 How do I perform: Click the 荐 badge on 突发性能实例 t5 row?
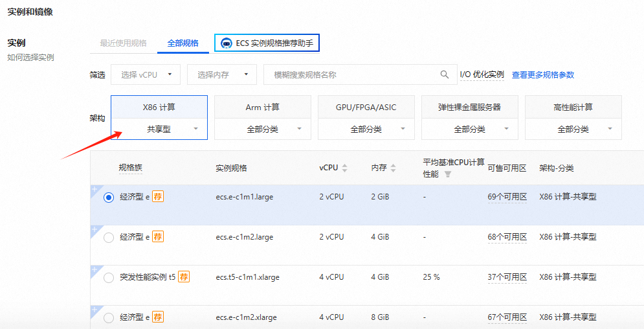pyautogui.click(x=184, y=277)
